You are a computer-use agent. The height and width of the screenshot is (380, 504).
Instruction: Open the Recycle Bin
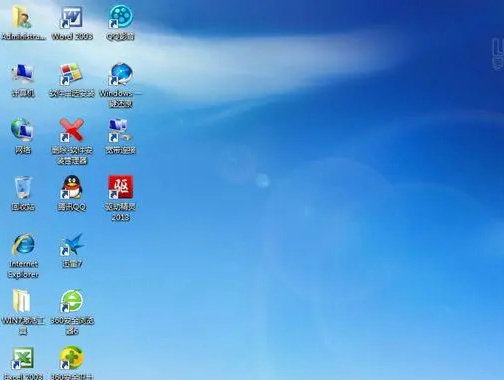click(x=23, y=187)
